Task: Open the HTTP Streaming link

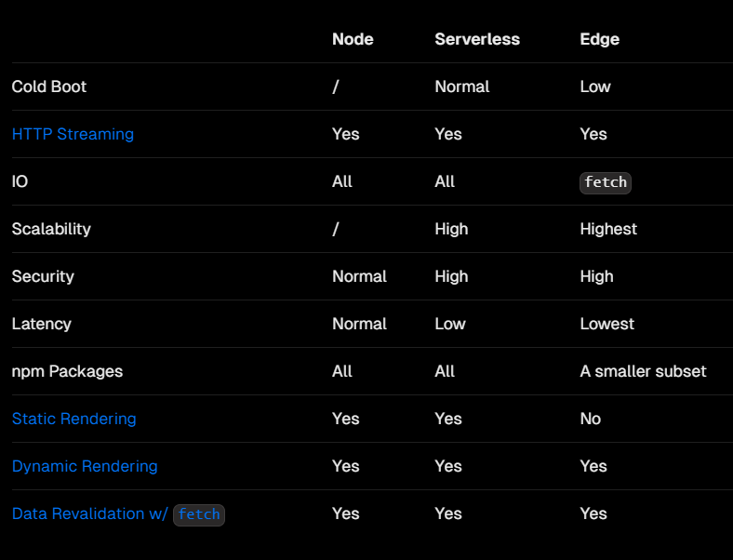Action: (x=73, y=134)
